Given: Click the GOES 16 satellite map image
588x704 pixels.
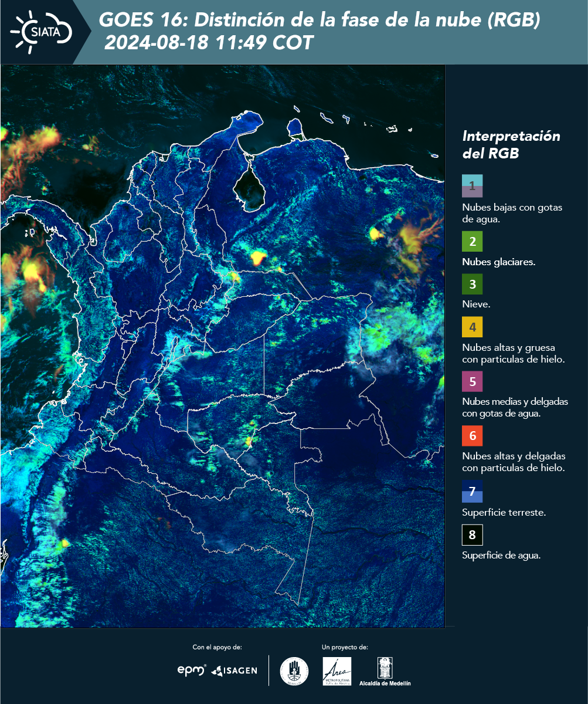Looking at the screenshot, I should click(x=223, y=346).
